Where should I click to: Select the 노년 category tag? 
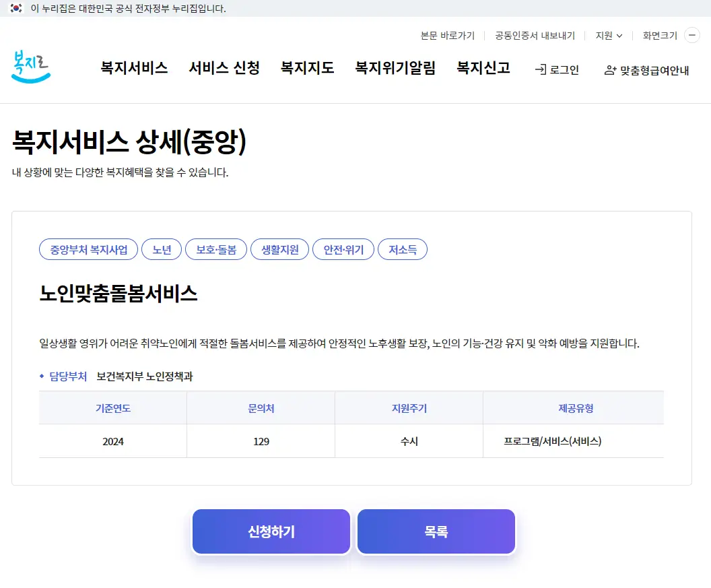tap(161, 249)
